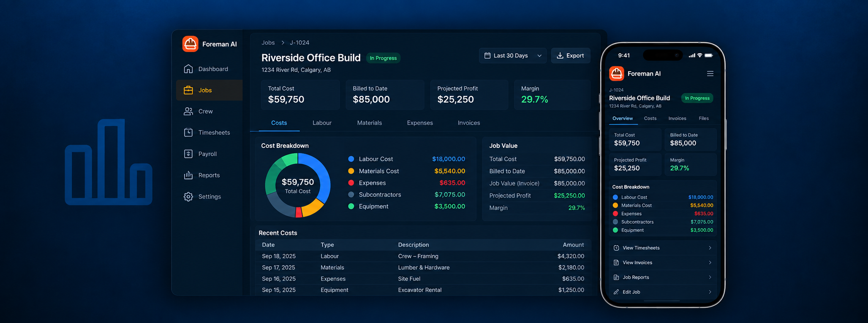868x323 pixels.
Task: Open the hamburger menu on the phone
Action: 710,73
